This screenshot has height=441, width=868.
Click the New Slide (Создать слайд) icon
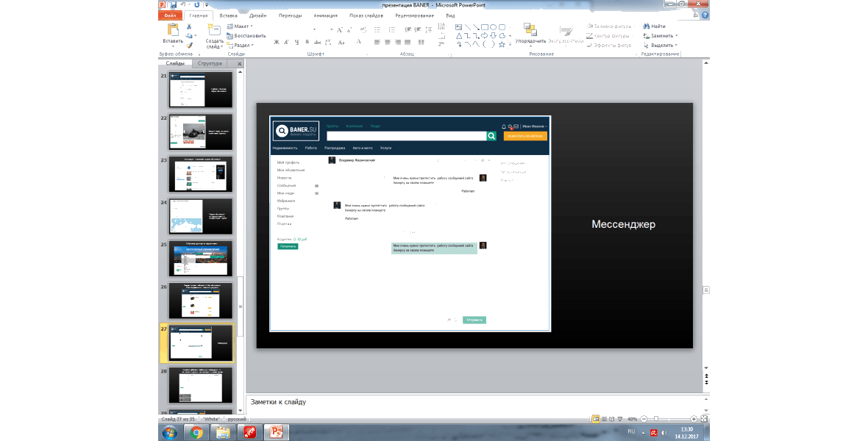pyautogui.click(x=213, y=29)
